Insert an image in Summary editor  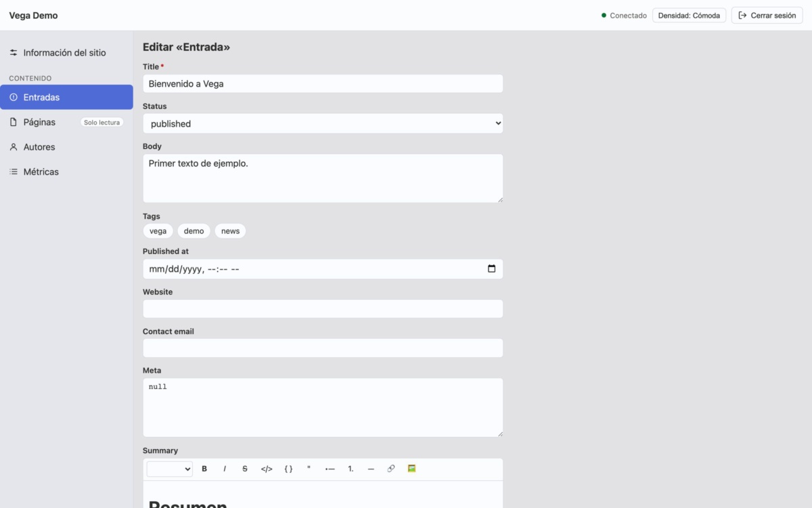tap(411, 469)
